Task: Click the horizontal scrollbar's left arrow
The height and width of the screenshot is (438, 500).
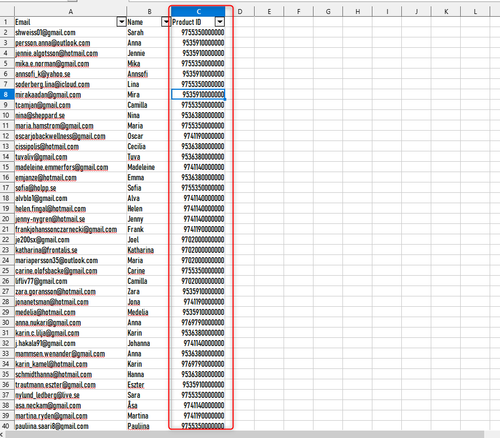Action: (2, 434)
